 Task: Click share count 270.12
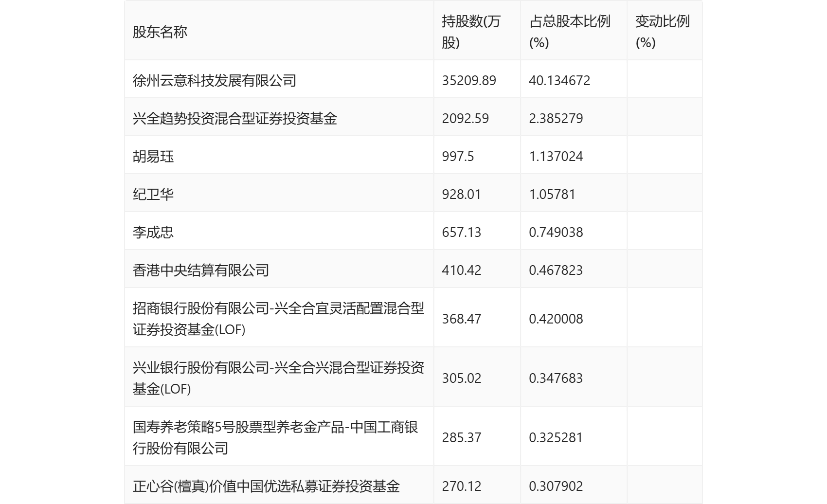pos(462,486)
